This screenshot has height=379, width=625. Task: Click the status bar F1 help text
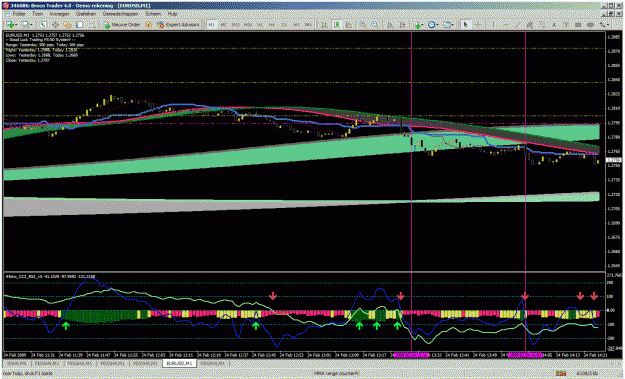(27, 373)
